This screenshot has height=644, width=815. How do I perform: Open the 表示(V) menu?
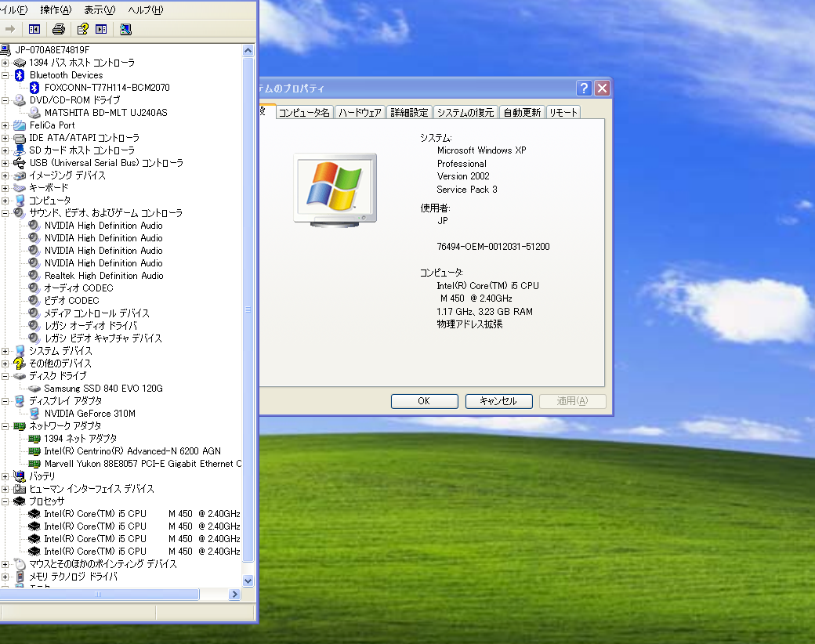(100, 10)
